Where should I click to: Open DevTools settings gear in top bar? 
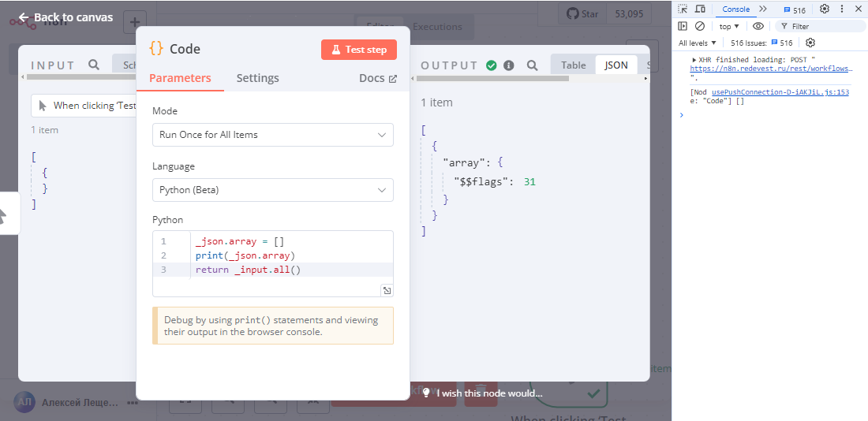pyautogui.click(x=825, y=9)
